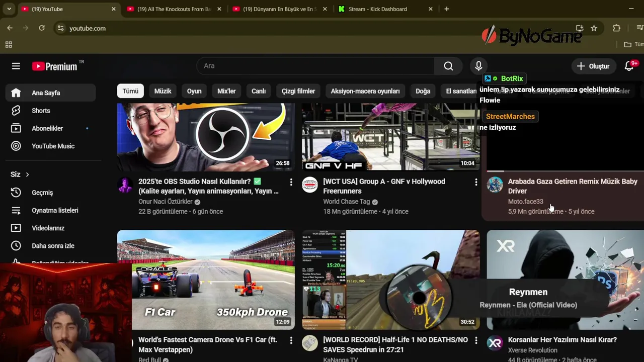Open the YouTube hamburger guide menu
The height and width of the screenshot is (362, 644).
16,66
